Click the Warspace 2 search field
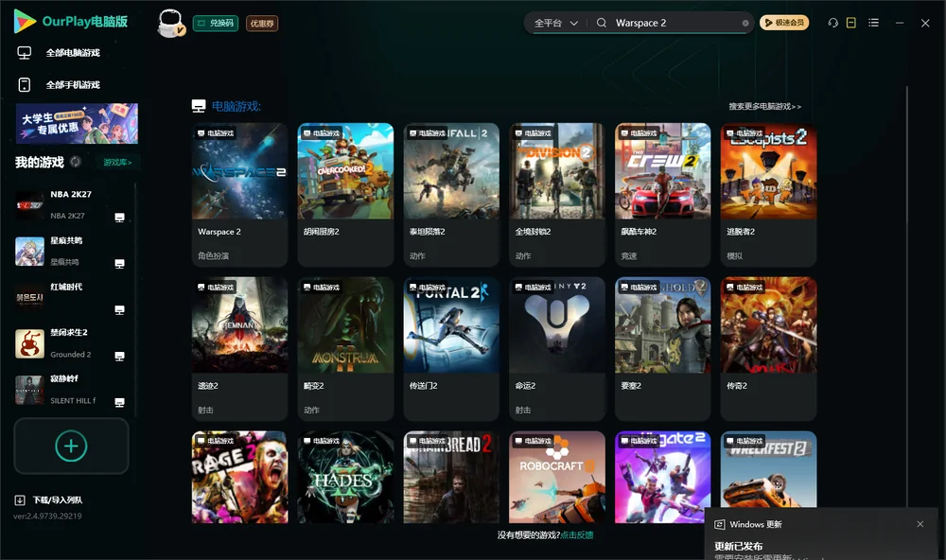 tap(671, 23)
